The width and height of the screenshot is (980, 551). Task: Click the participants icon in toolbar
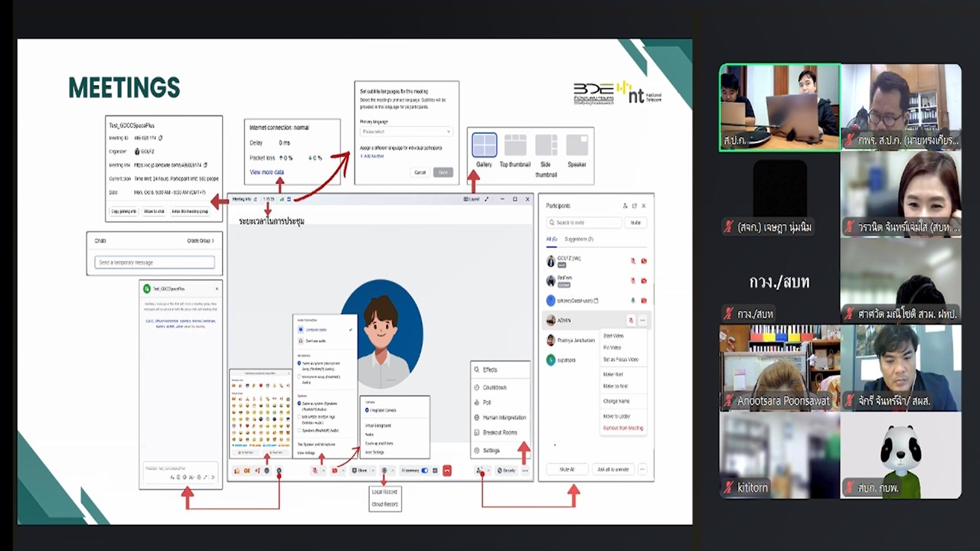[x=479, y=471]
